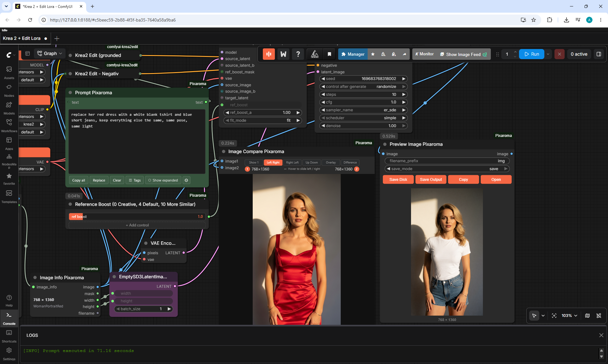Screen dimensions: 608x364
Task: Open the Nodes library sidebar panel
Action: [x=9, y=90]
